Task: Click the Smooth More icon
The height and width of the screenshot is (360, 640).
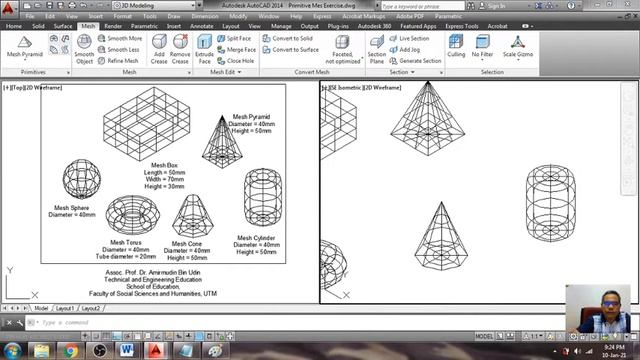Action: tap(102, 38)
